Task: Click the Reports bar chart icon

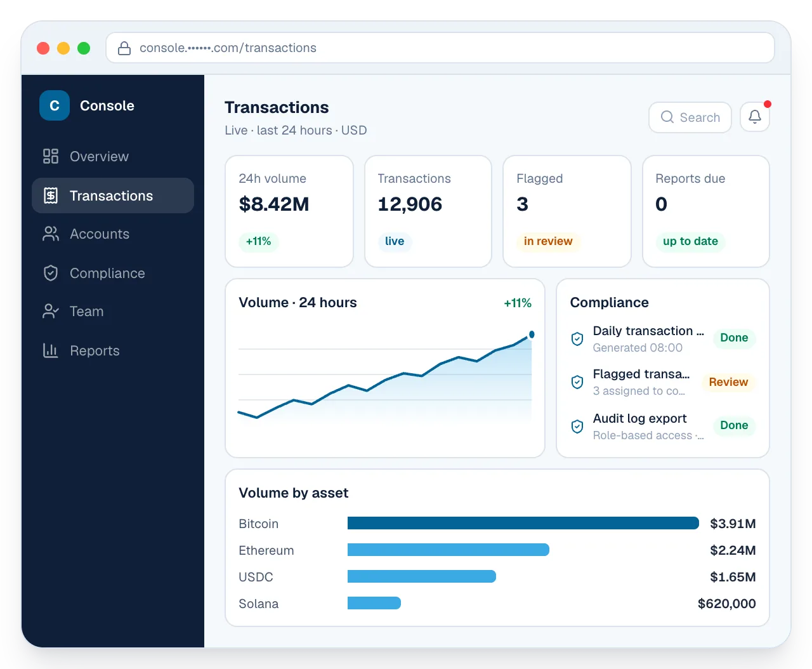Action: (x=51, y=350)
